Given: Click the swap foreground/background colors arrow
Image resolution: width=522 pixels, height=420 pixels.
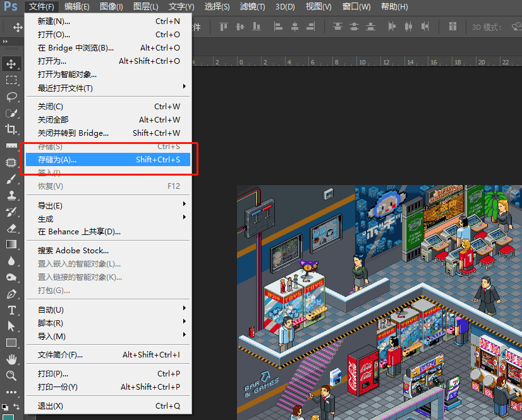Looking at the screenshot, I should point(16,406).
